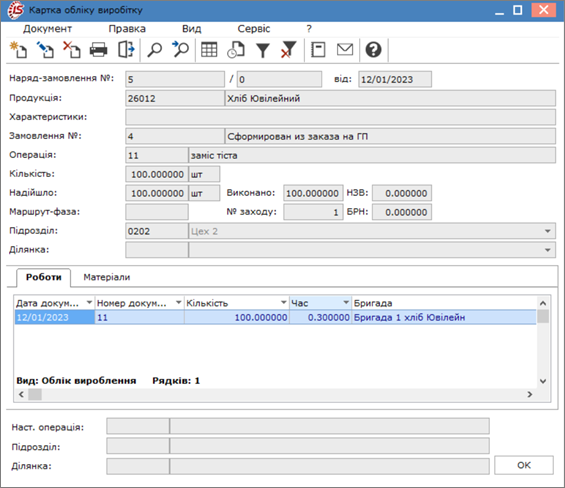Click the horizontal scrollbar right arrow
The height and width of the screenshot is (488, 565).
point(530,395)
